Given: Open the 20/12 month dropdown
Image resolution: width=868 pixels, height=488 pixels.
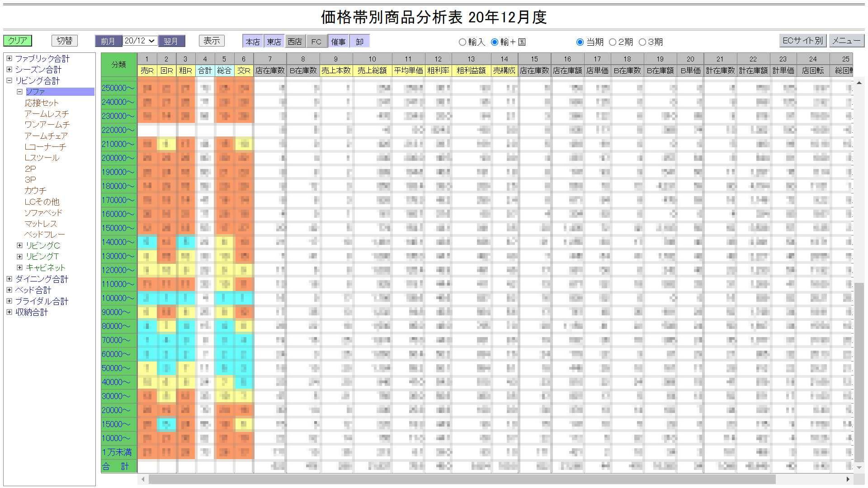Looking at the screenshot, I should 140,41.
